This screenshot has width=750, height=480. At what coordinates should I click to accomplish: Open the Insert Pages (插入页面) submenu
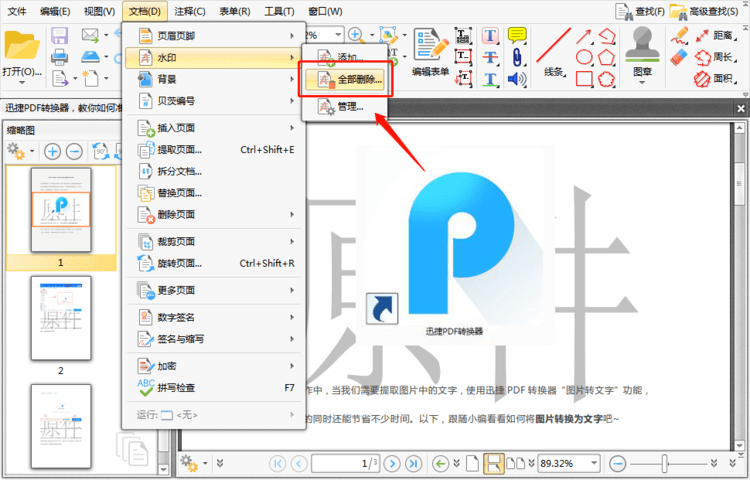pyautogui.click(x=215, y=128)
